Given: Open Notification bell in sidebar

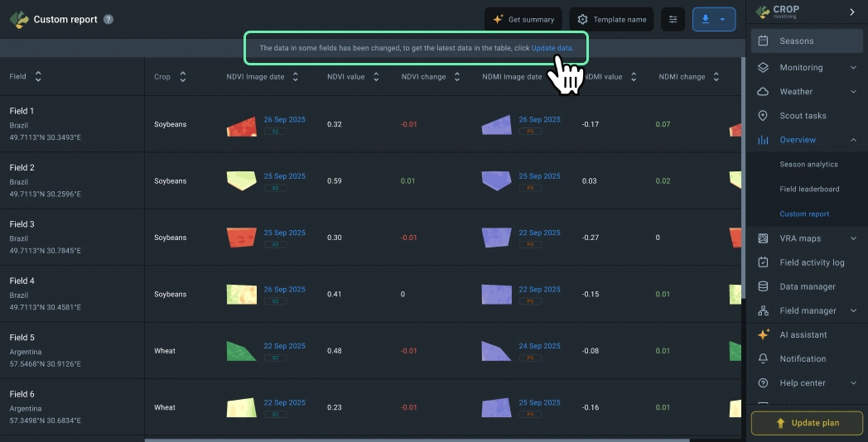Looking at the screenshot, I should pyautogui.click(x=802, y=359).
